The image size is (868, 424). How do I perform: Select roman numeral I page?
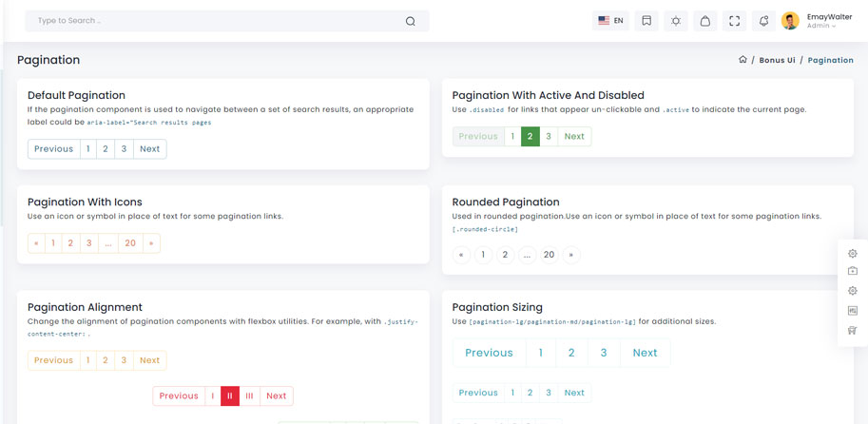click(x=213, y=395)
